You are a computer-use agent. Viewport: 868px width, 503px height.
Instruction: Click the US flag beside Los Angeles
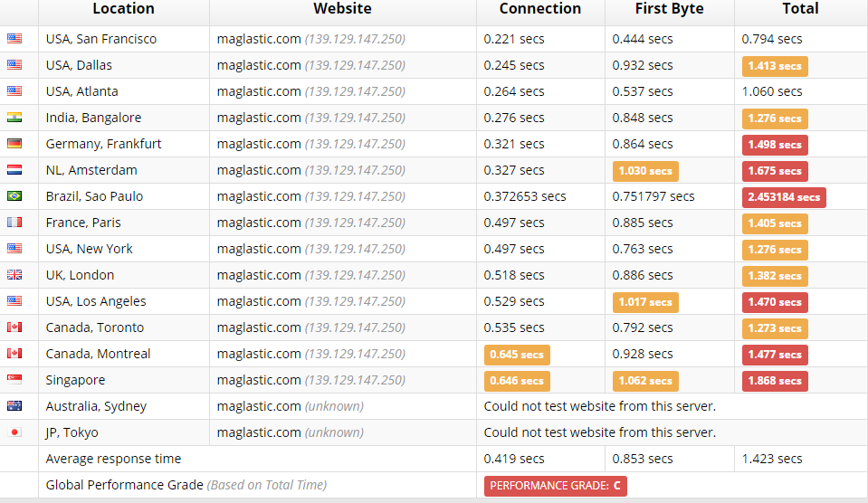tap(14, 301)
